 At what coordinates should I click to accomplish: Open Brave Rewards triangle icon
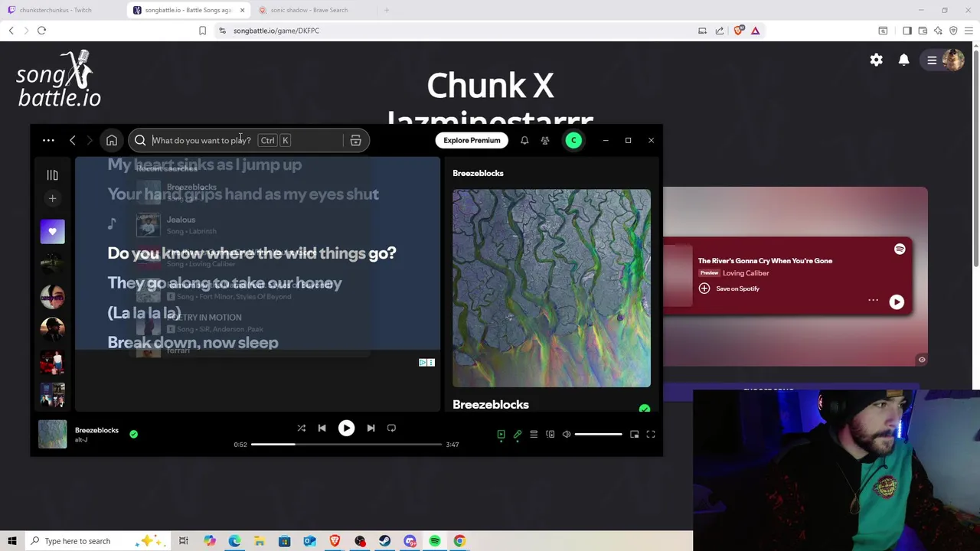(x=755, y=31)
